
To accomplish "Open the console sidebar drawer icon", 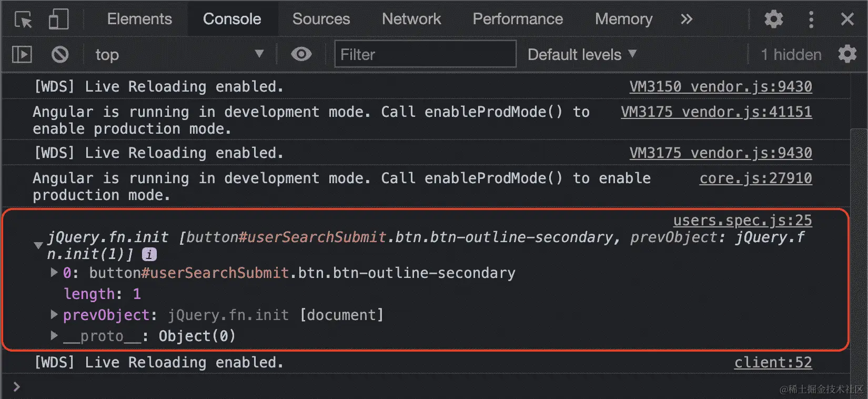I will pyautogui.click(x=21, y=54).
